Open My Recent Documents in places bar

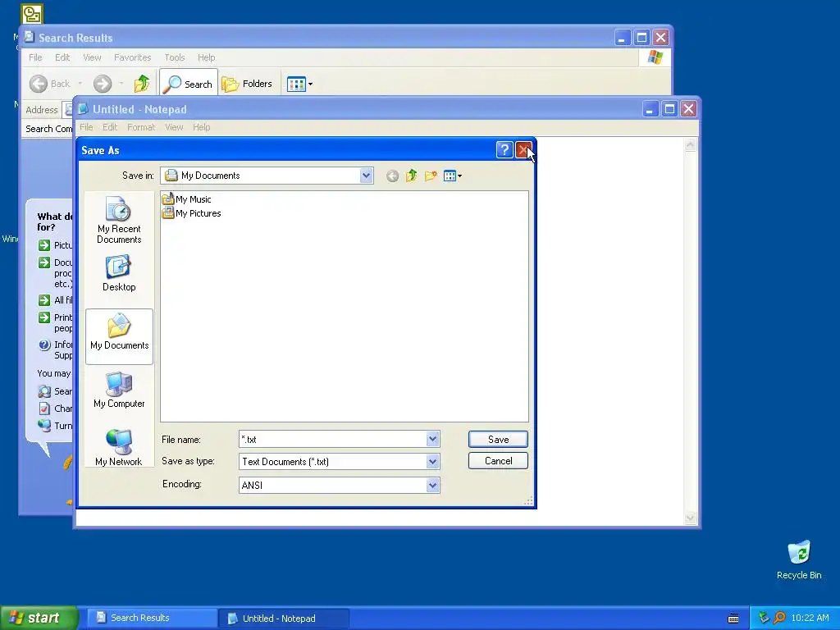(119, 220)
